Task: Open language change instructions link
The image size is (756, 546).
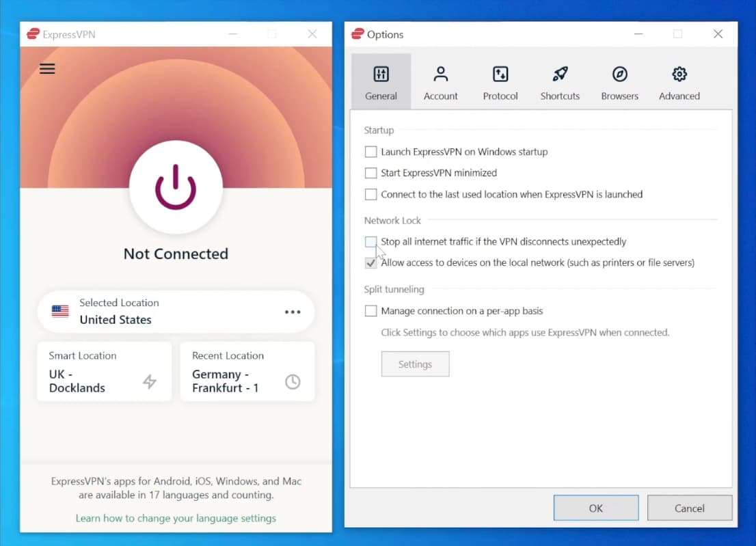Action: click(x=176, y=519)
